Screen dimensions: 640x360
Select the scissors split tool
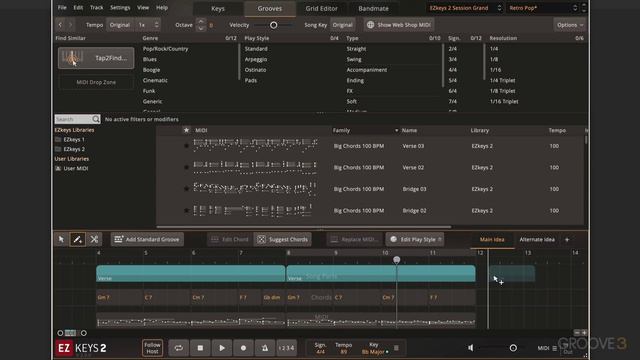click(x=94, y=239)
